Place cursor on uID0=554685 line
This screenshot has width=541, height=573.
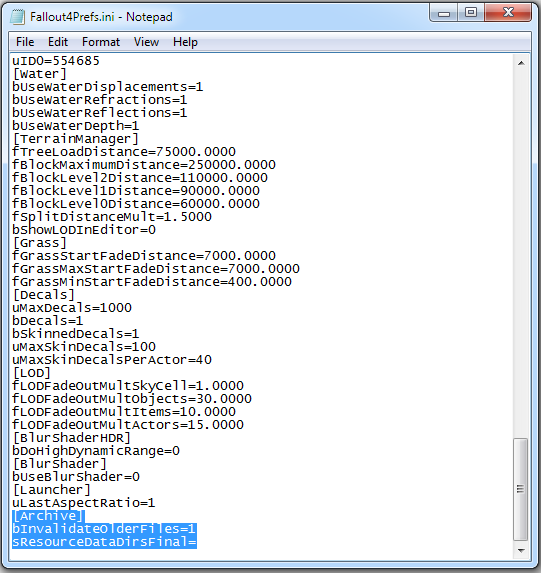(56, 61)
